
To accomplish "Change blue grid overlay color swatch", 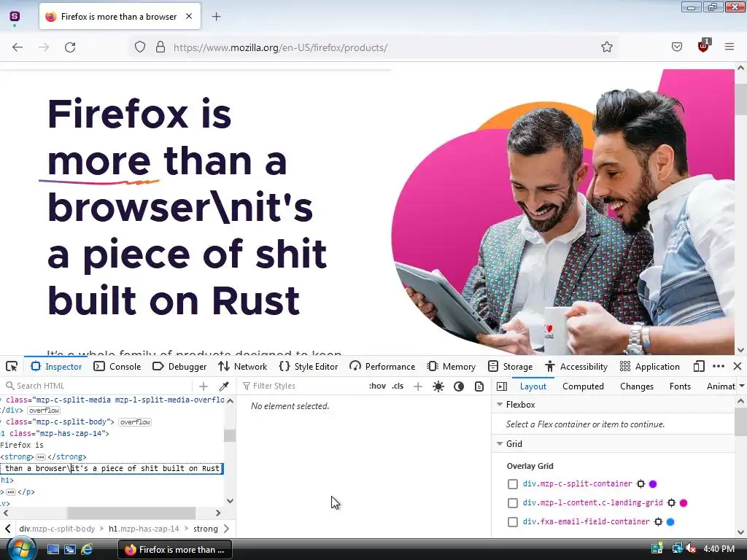I will click(x=670, y=522).
